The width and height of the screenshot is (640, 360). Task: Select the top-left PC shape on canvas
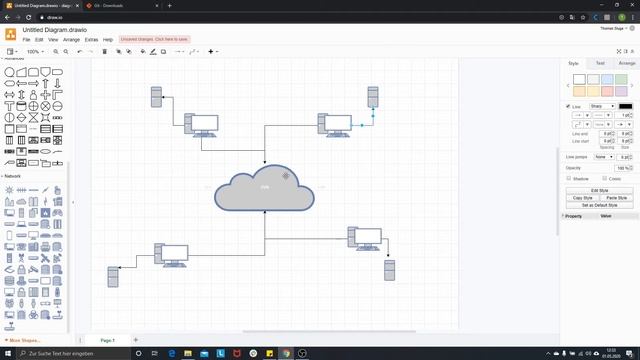coord(201,125)
